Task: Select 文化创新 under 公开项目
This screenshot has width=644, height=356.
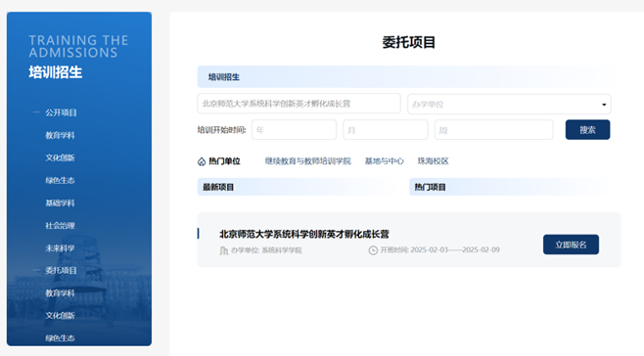Action: click(60, 157)
